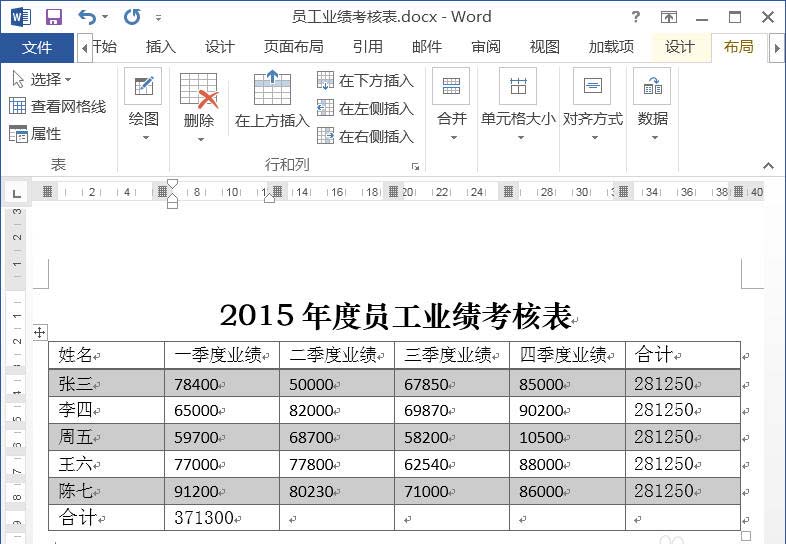Screen dimensions: 786x544
Task: Toggle View Gridlines (查看网格线)
Action: point(57,106)
